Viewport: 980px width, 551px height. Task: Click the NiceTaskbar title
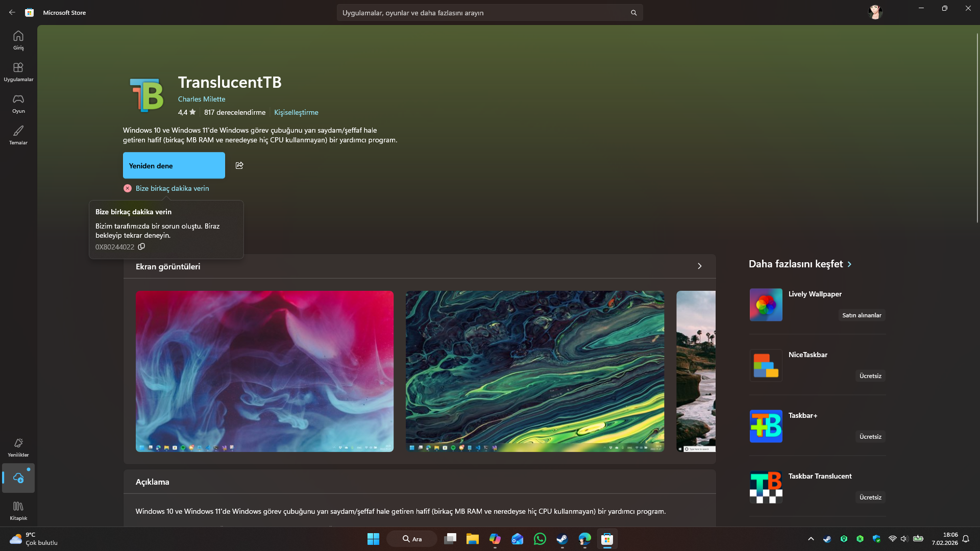pyautogui.click(x=807, y=355)
